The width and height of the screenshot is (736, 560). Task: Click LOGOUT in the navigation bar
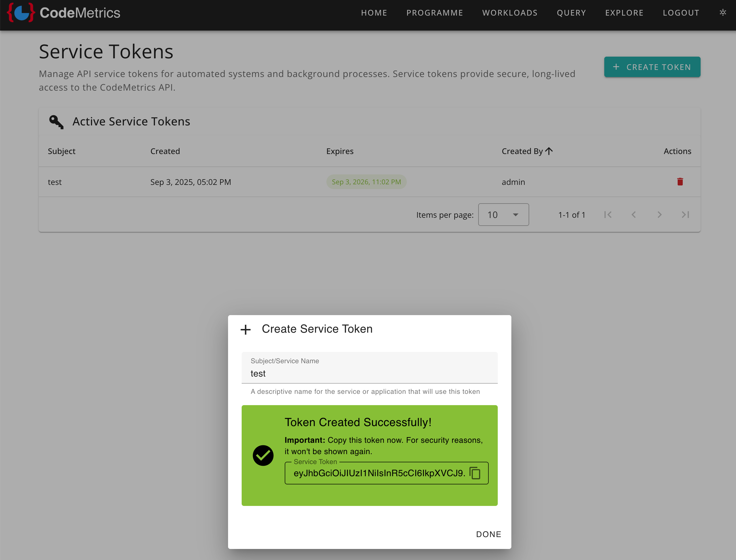pos(681,13)
